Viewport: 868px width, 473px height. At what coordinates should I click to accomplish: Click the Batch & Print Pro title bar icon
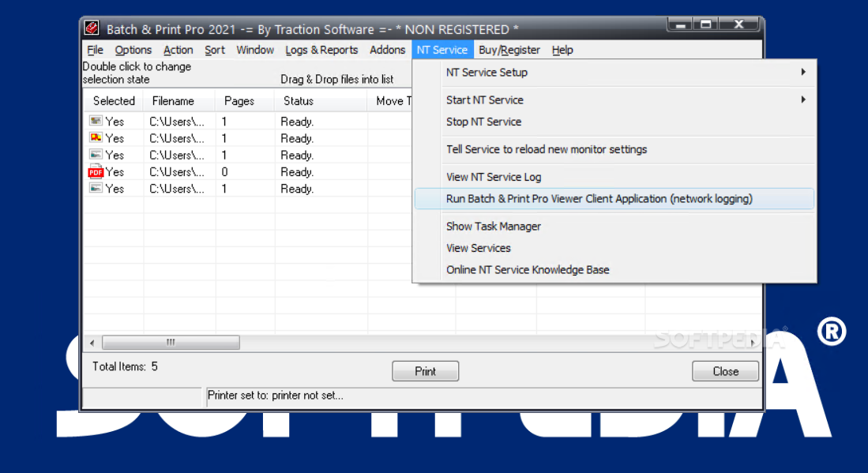click(x=92, y=28)
